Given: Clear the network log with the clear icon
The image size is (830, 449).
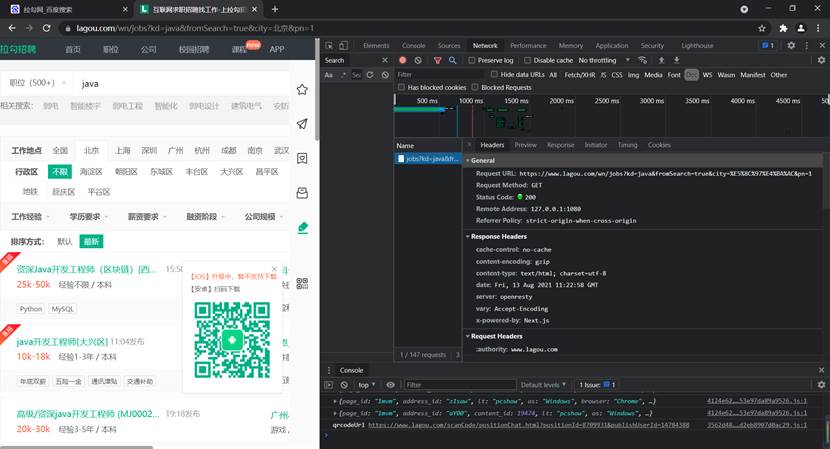Looking at the screenshot, I should tap(418, 60).
